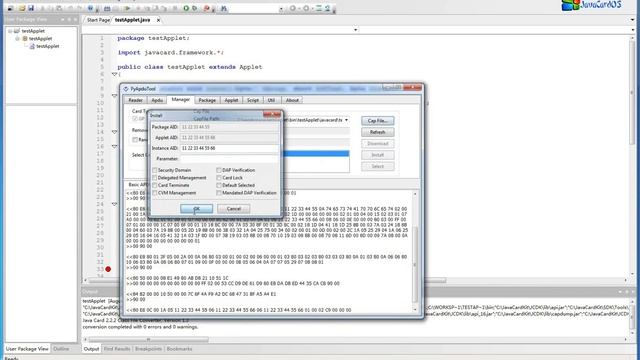Image resolution: width=640 pixels, height=360 pixels.
Task: Open the editor member navigation dropdown
Action: tap(355, 30)
